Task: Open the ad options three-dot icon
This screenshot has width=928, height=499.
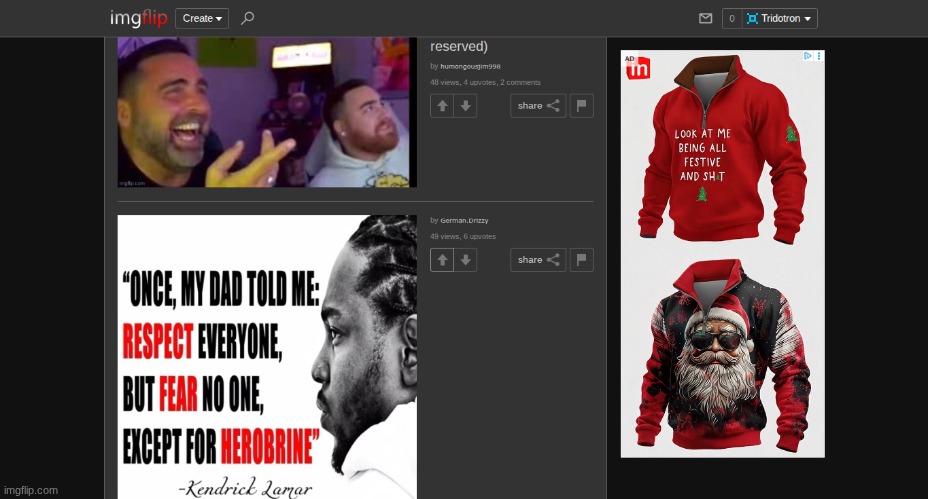Action: point(819,56)
